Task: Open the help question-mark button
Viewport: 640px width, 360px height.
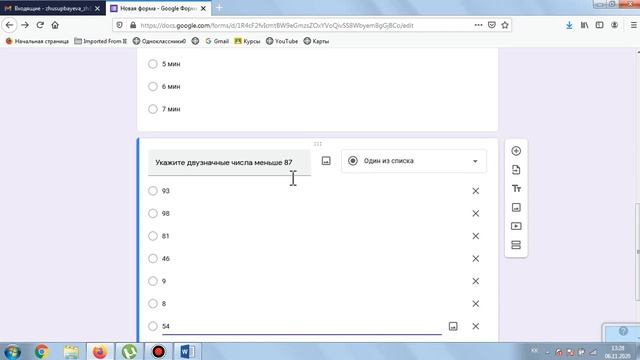Action: (623, 331)
